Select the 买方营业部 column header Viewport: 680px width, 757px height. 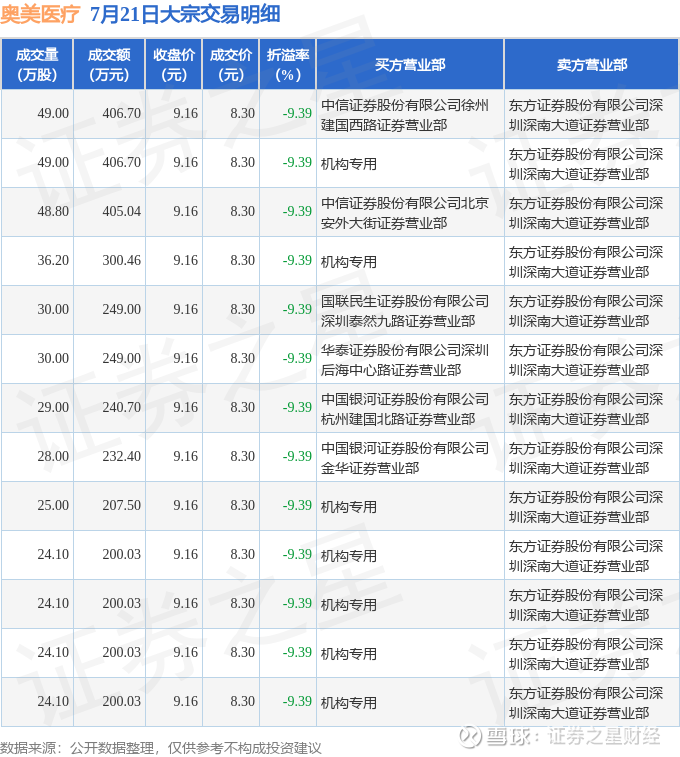410,65
